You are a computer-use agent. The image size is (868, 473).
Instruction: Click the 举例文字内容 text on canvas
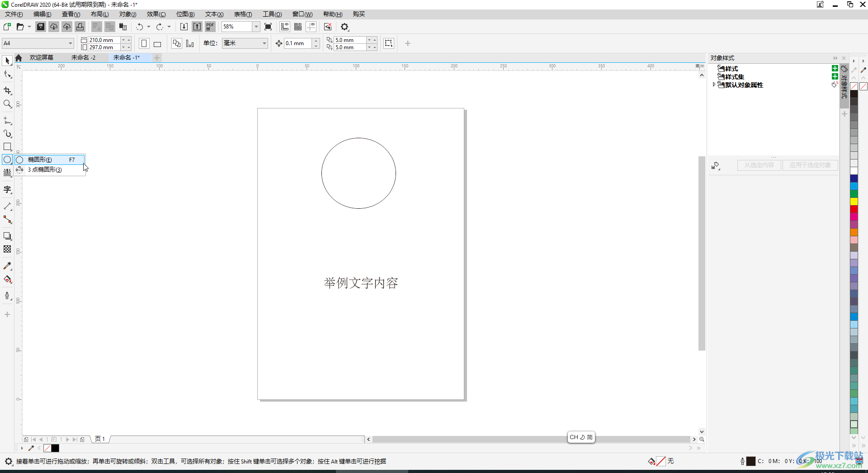click(361, 283)
